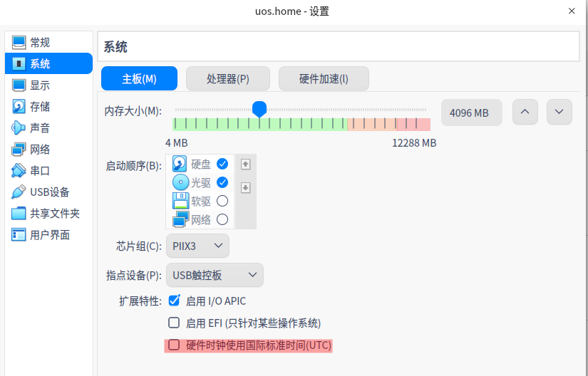Move selected boot device up

(x=246, y=164)
